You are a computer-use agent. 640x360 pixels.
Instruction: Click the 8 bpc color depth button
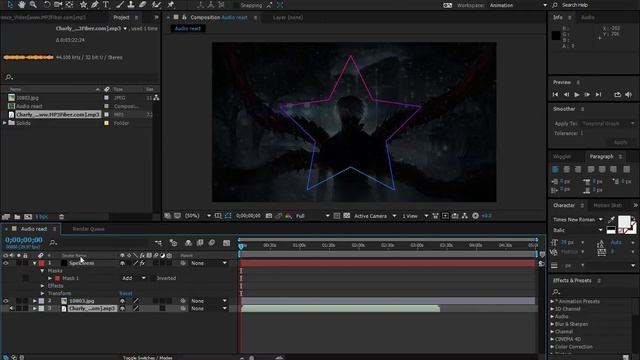point(41,217)
